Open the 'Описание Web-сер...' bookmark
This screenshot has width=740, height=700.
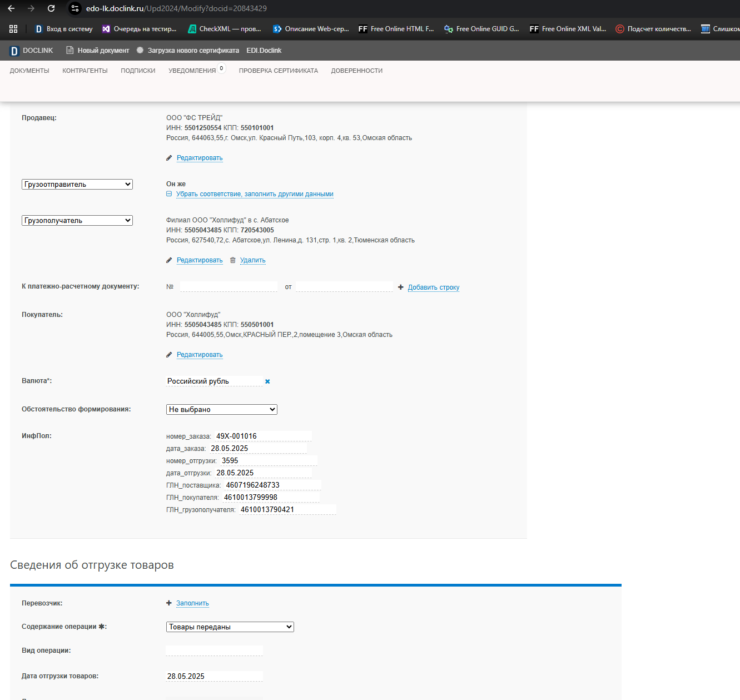coord(311,29)
